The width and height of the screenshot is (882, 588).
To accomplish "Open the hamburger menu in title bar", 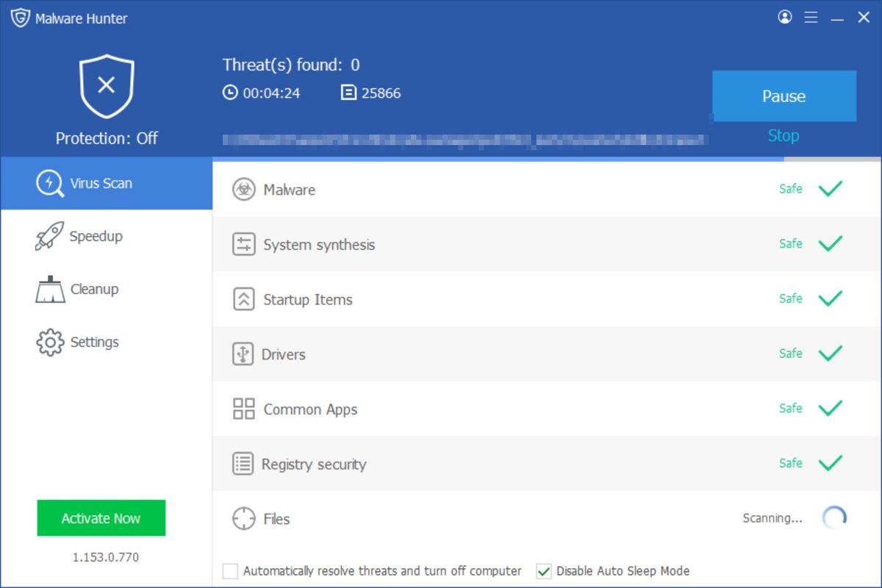I will [811, 17].
